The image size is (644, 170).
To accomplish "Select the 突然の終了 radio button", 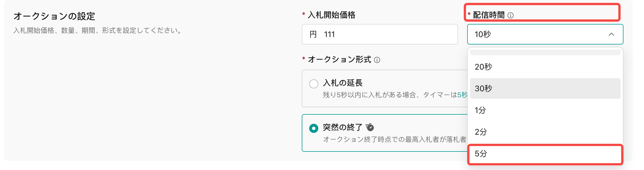I will (x=314, y=128).
